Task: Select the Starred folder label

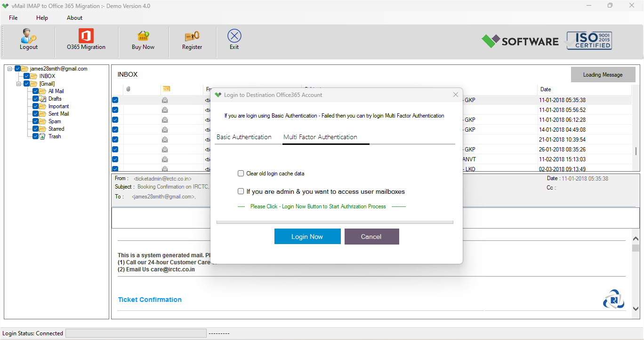Action: (56, 129)
